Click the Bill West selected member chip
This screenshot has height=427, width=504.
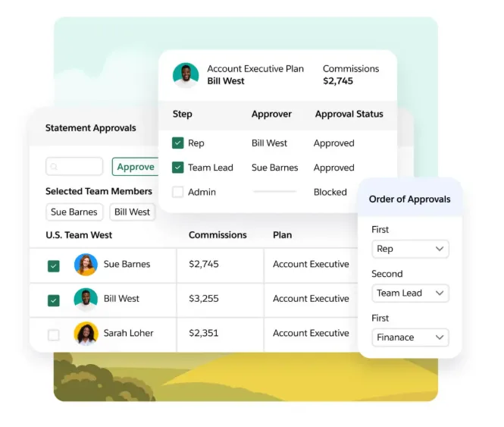(132, 212)
